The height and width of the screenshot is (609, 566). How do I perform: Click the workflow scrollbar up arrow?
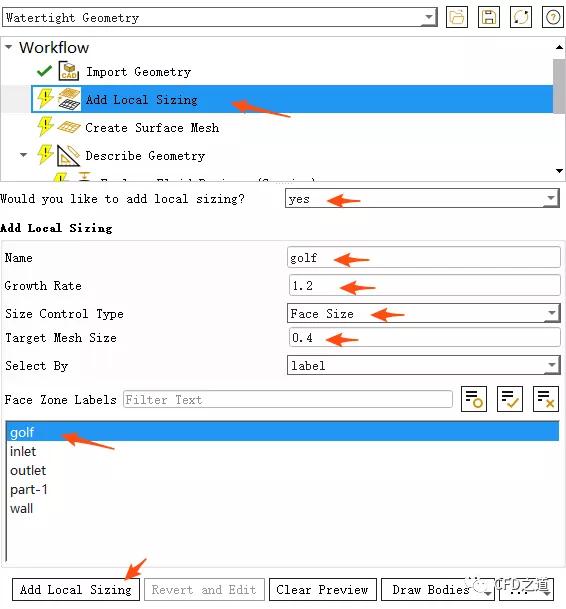tap(559, 47)
